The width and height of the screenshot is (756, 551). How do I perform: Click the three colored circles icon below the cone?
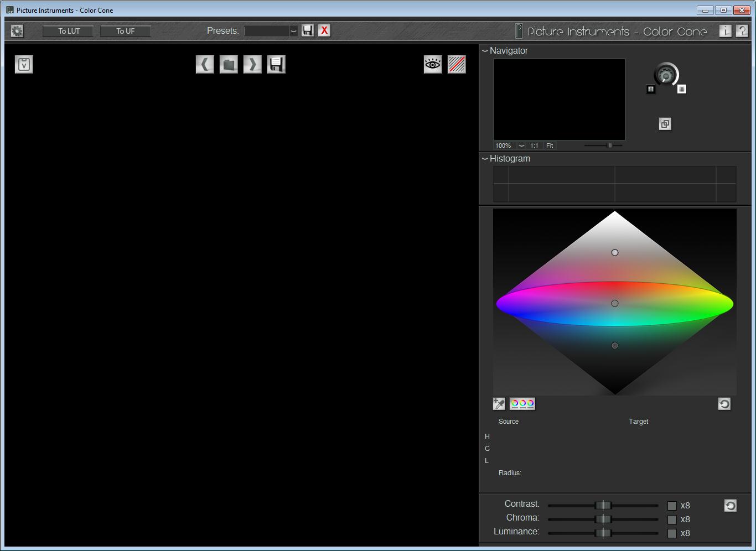tap(522, 404)
